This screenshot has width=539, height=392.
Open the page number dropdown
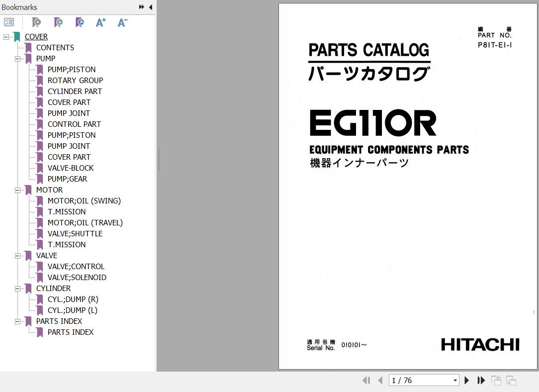pyautogui.click(x=455, y=380)
